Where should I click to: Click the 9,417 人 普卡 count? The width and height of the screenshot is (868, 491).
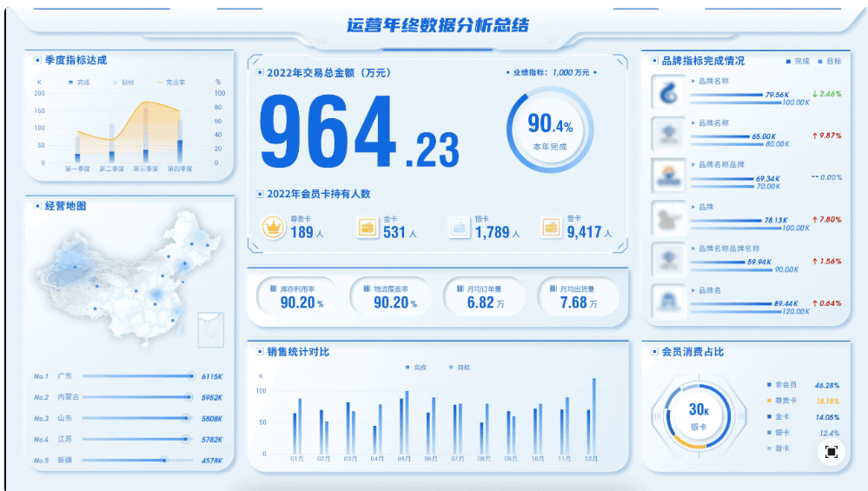pyautogui.click(x=590, y=232)
